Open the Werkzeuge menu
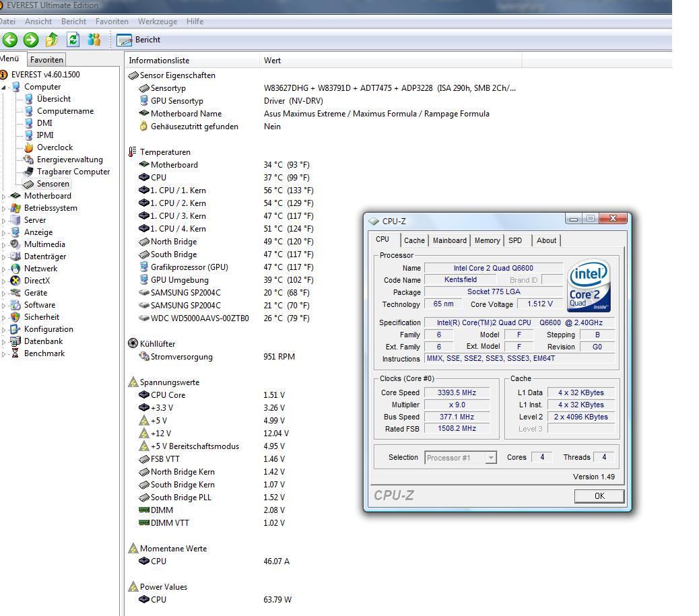699x616 pixels. (x=157, y=22)
